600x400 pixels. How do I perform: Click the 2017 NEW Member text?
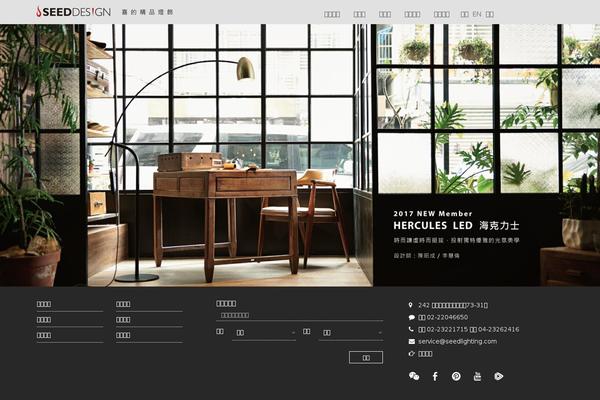click(x=432, y=214)
